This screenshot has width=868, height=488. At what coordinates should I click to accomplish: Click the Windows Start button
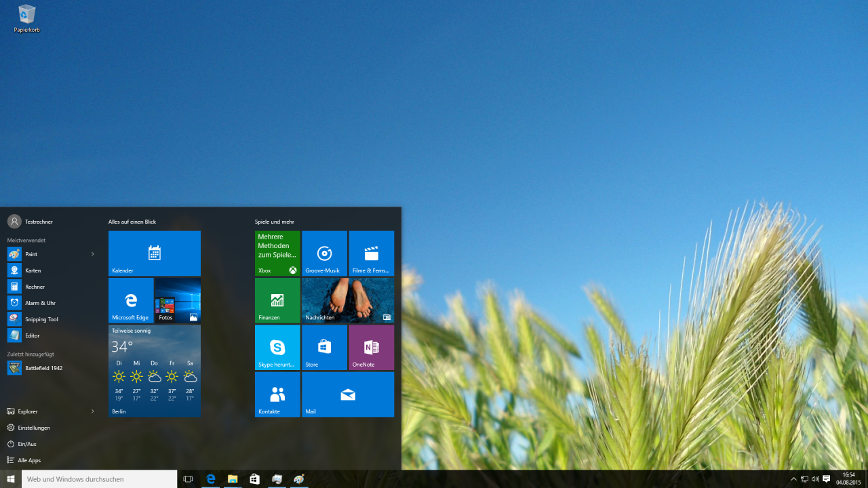(11, 479)
